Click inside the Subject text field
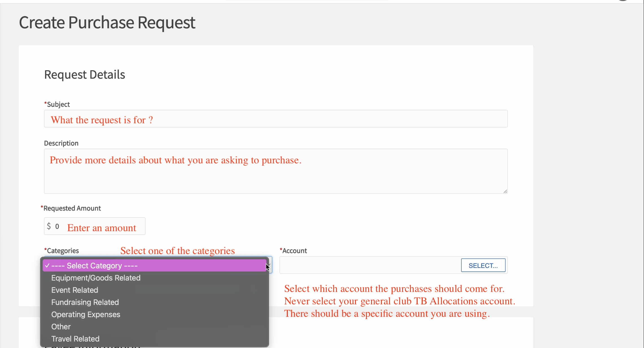This screenshot has width=644, height=348. (275, 119)
